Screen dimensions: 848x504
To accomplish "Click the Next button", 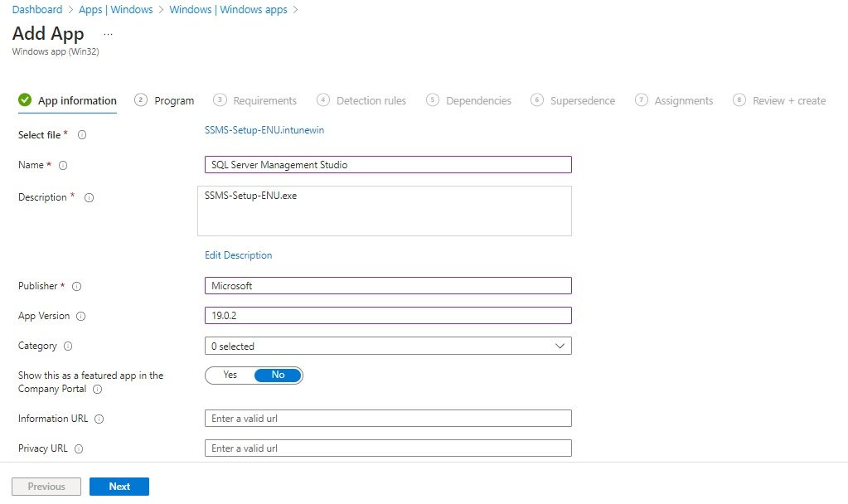I will pyautogui.click(x=119, y=487).
